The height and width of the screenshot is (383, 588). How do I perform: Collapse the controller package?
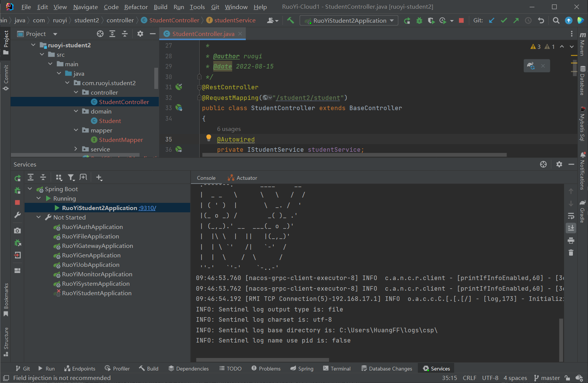[76, 92]
